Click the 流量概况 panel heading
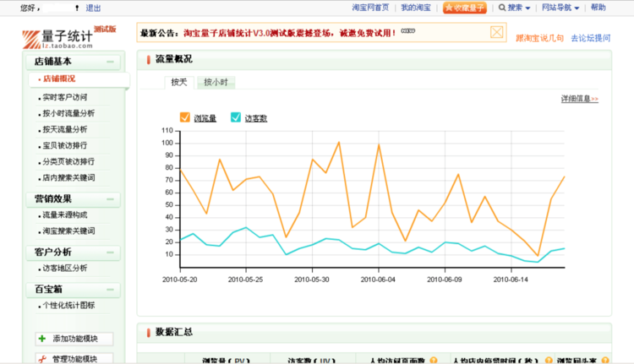This screenshot has width=634, height=364. [x=174, y=59]
